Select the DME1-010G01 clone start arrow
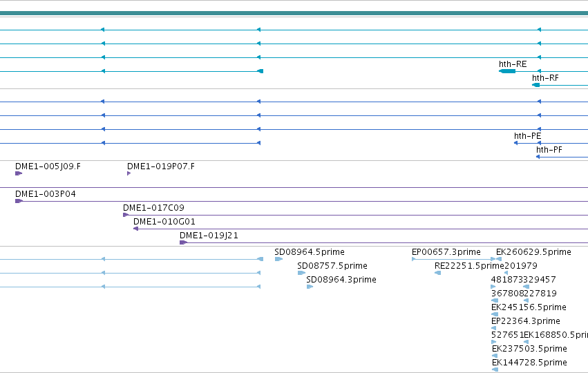The width and height of the screenshot is (588, 373). pos(135,229)
